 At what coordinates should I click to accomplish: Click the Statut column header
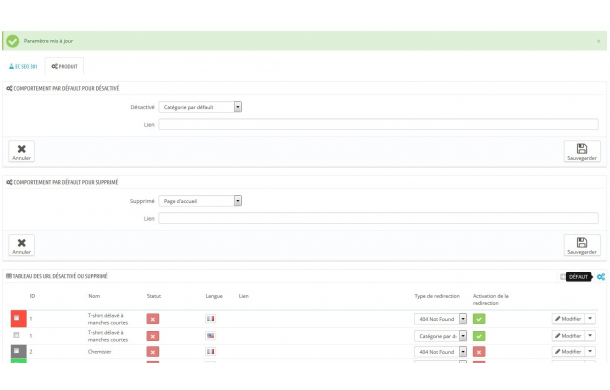pos(154,296)
